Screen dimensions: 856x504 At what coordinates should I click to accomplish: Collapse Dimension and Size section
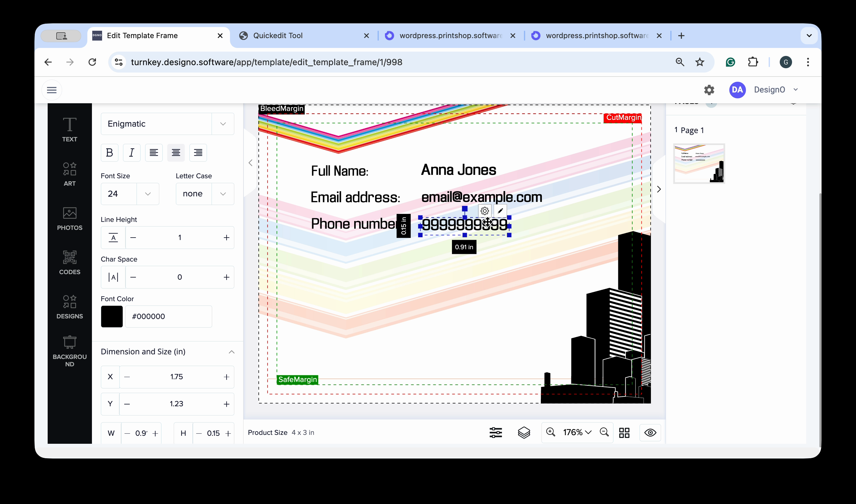click(231, 352)
